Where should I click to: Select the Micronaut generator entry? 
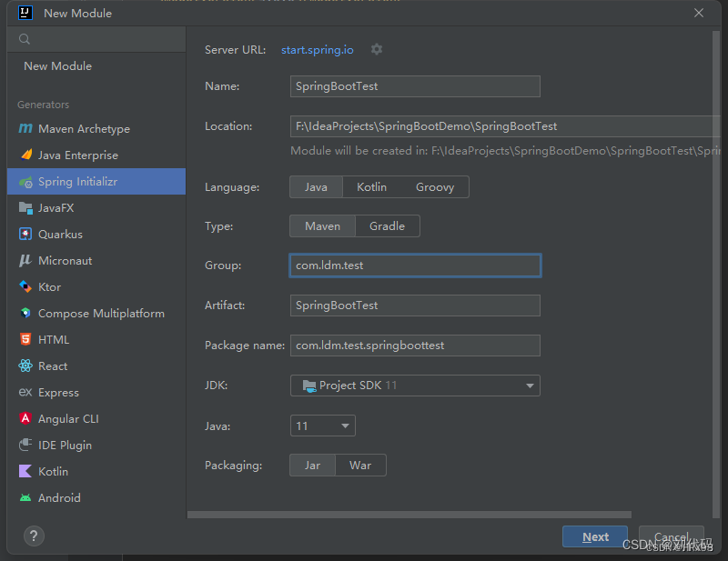[x=96, y=260]
